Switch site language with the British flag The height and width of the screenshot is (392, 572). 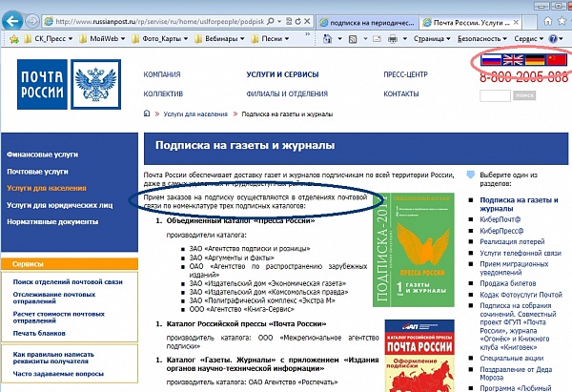point(513,59)
